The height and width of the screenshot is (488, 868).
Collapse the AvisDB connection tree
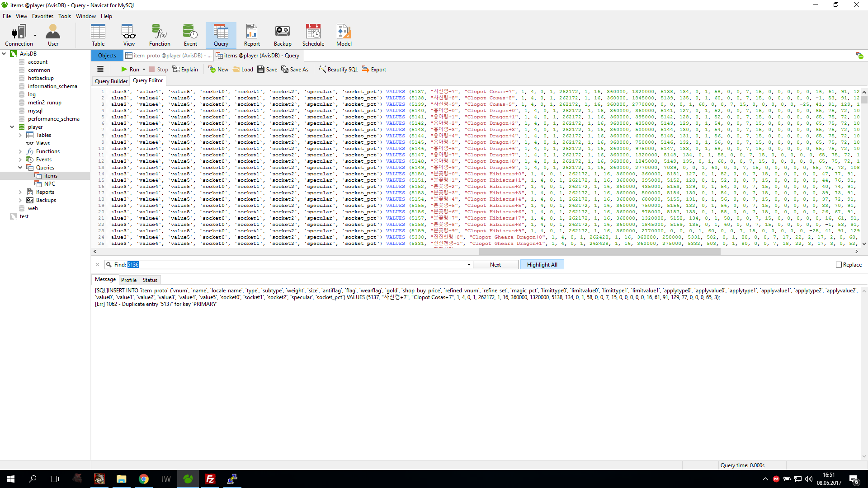(5, 53)
